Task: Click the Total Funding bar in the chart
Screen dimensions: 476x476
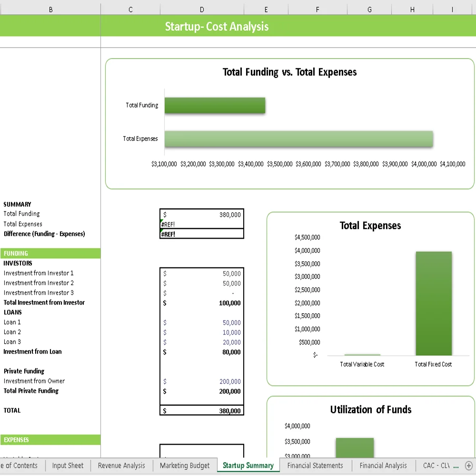Action: pyautogui.click(x=214, y=105)
